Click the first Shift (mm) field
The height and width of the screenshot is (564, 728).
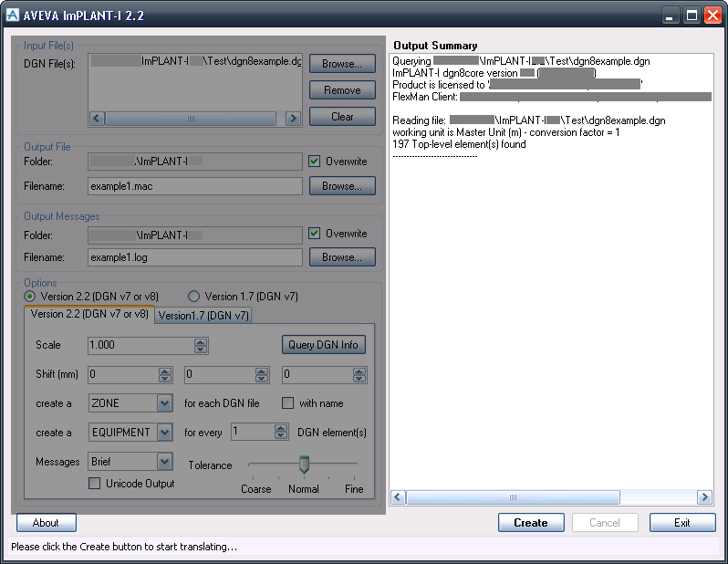[123, 374]
